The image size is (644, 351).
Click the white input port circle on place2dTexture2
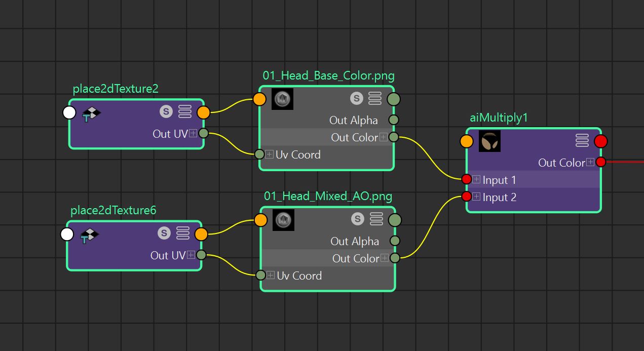(69, 112)
